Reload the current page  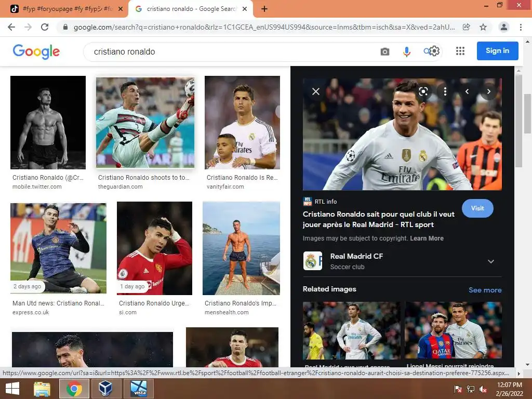pos(45,27)
